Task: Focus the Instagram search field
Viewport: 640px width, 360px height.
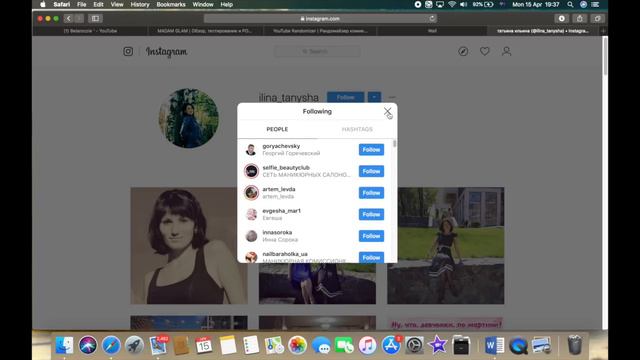Action: [x=317, y=51]
